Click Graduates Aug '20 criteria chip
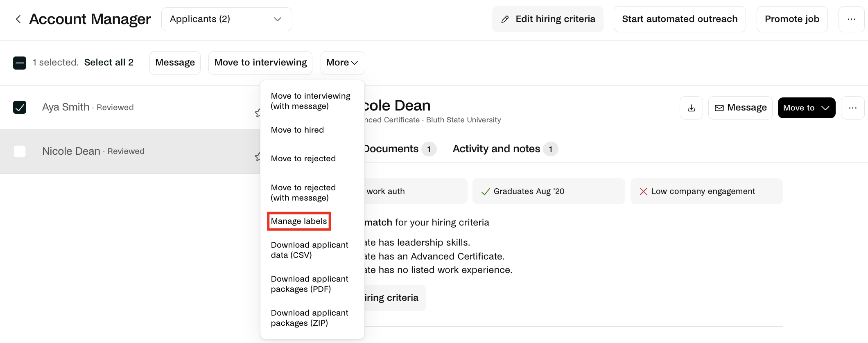 point(549,191)
